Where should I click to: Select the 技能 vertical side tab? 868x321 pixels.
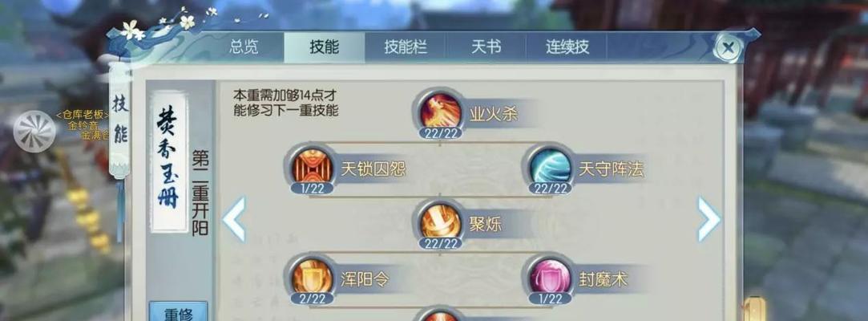[x=120, y=120]
